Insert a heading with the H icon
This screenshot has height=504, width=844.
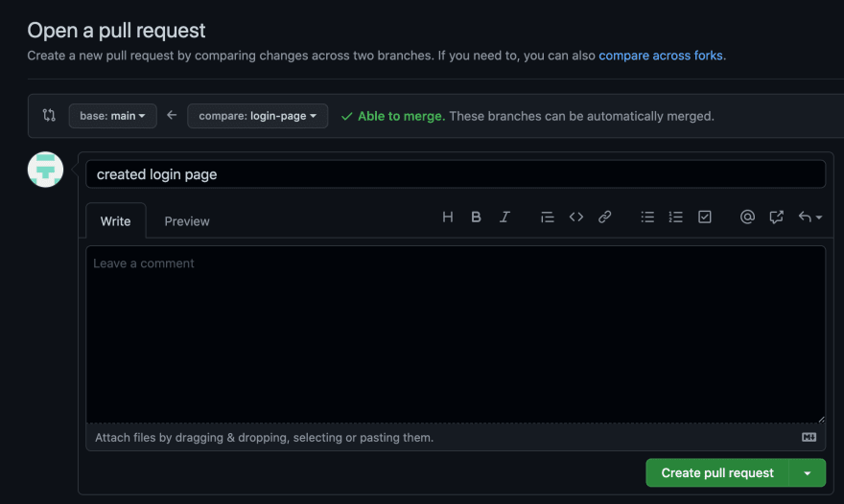tap(447, 217)
